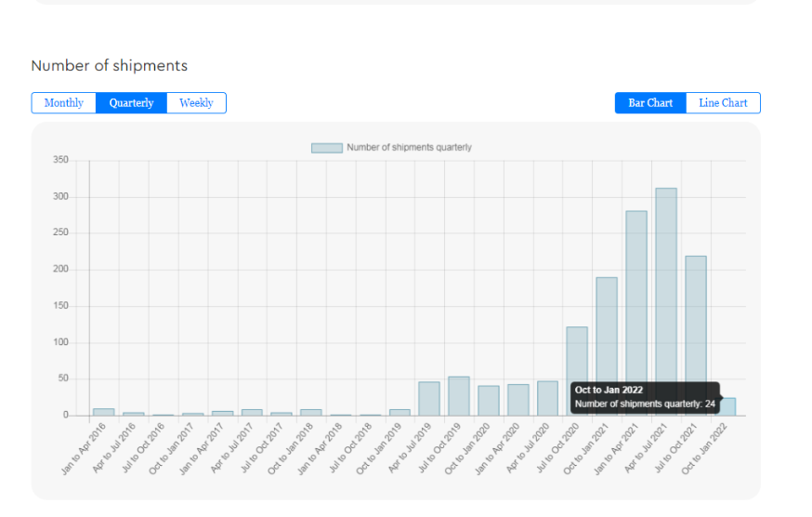Click the legend color box for quarterly shipments
Image resolution: width=812 pixels, height=517 pixels.
pyautogui.click(x=326, y=148)
